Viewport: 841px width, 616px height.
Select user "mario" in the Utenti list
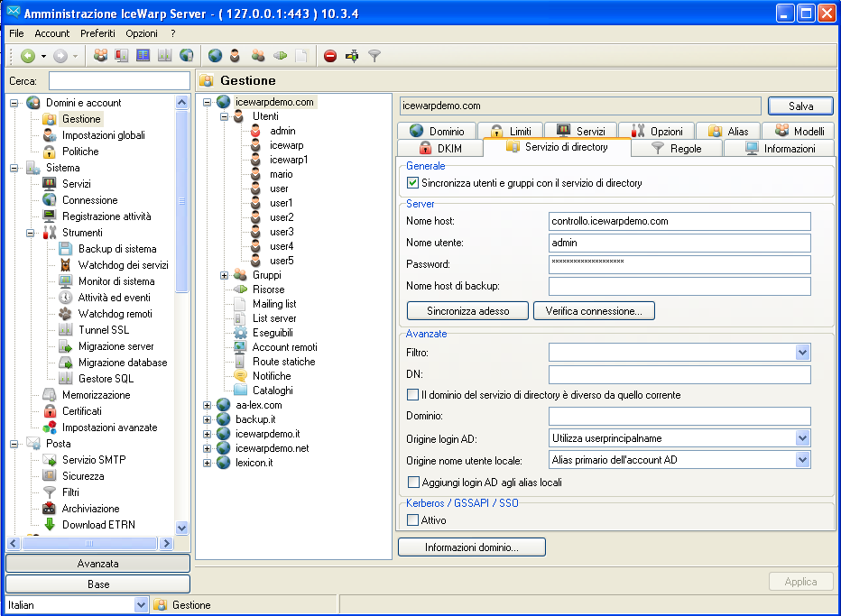coord(281,174)
